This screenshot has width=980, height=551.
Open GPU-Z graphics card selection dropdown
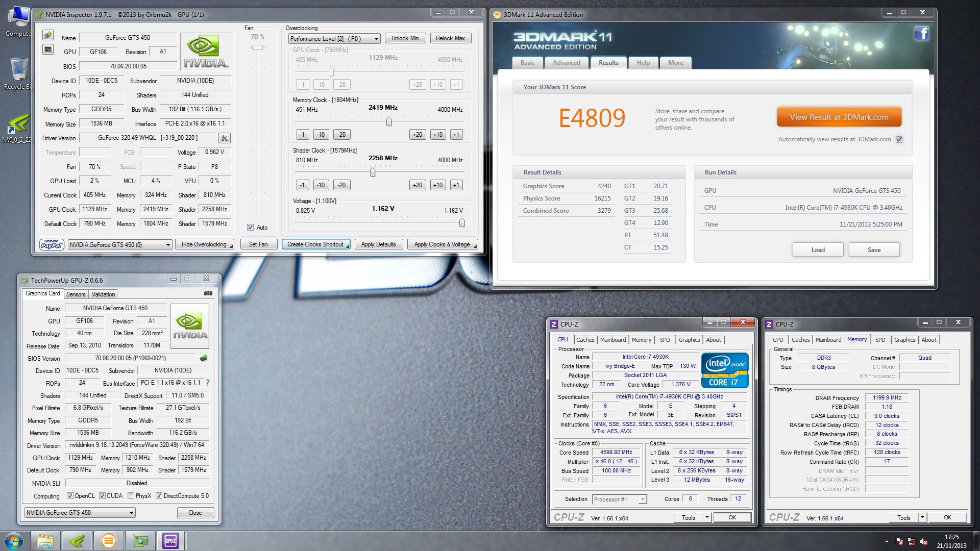(x=80, y=513)
